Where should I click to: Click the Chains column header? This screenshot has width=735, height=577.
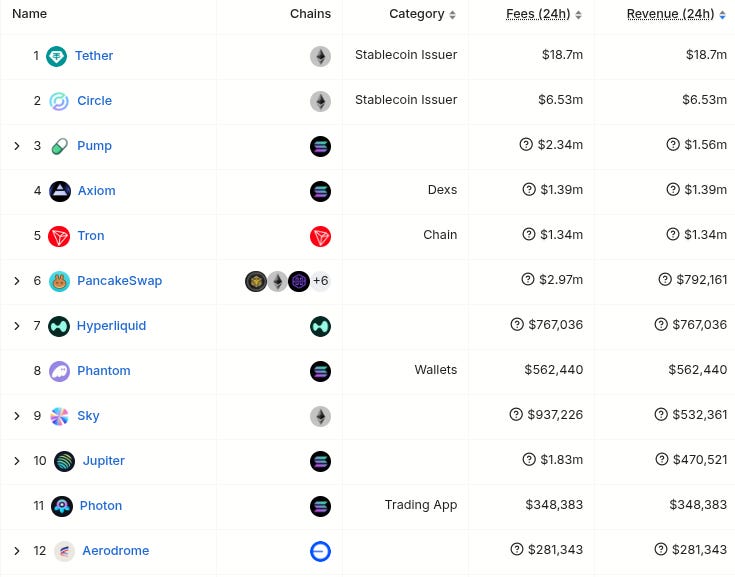(310, 14)
